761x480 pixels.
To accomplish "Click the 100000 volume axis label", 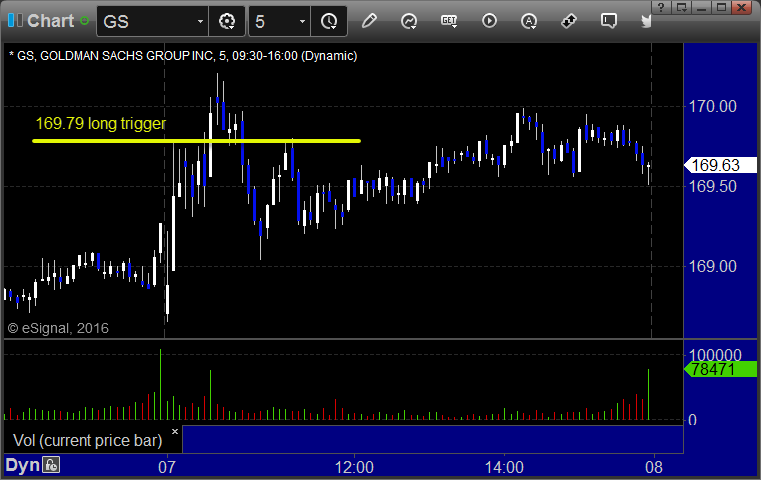I will (715, 354).
